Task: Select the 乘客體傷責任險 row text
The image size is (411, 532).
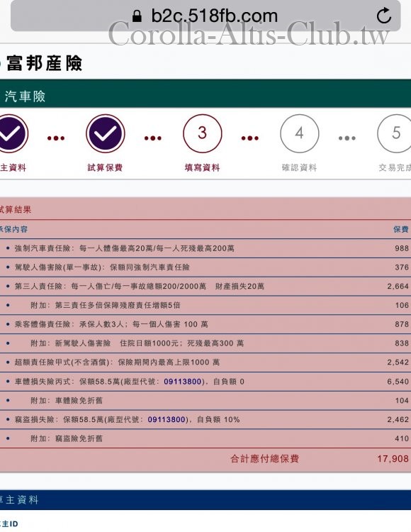Action: click(111, 324)
